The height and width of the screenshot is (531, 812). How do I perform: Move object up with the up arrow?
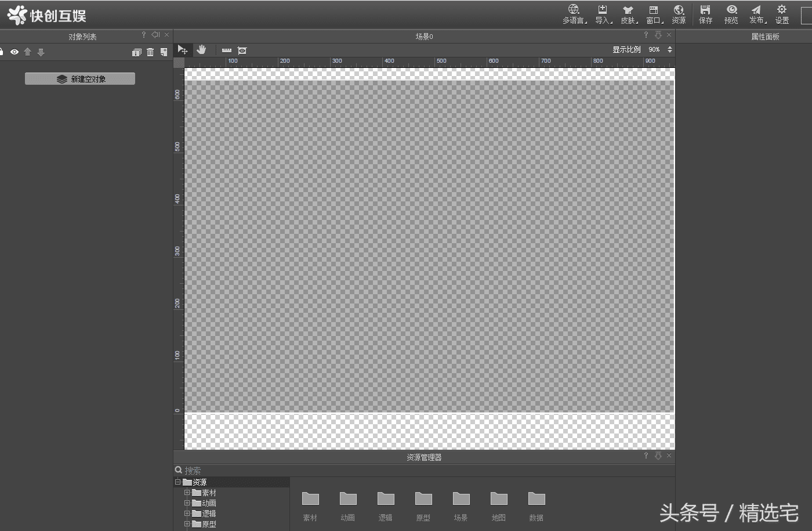coord(27,52)
